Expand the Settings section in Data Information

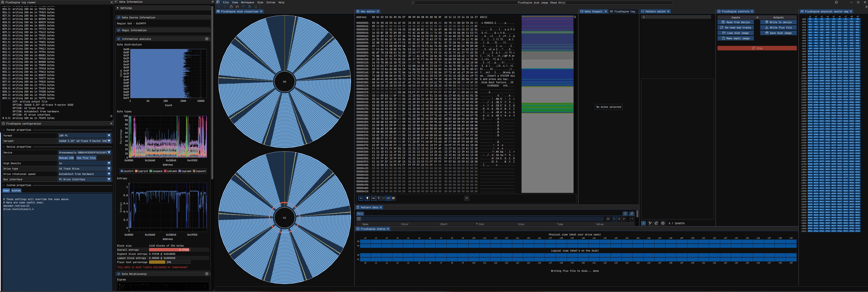(x=163, y=8)
